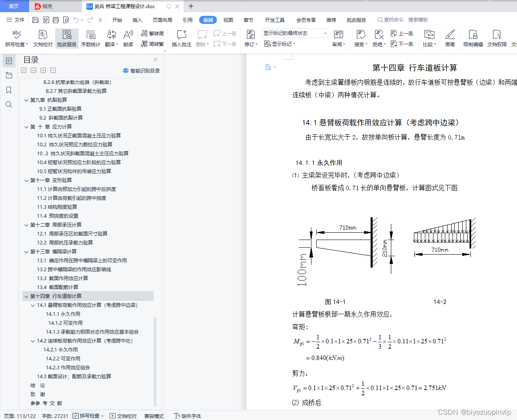Click the 比较 compare documents icon
517x420 pixels.
tap(429, 39)
